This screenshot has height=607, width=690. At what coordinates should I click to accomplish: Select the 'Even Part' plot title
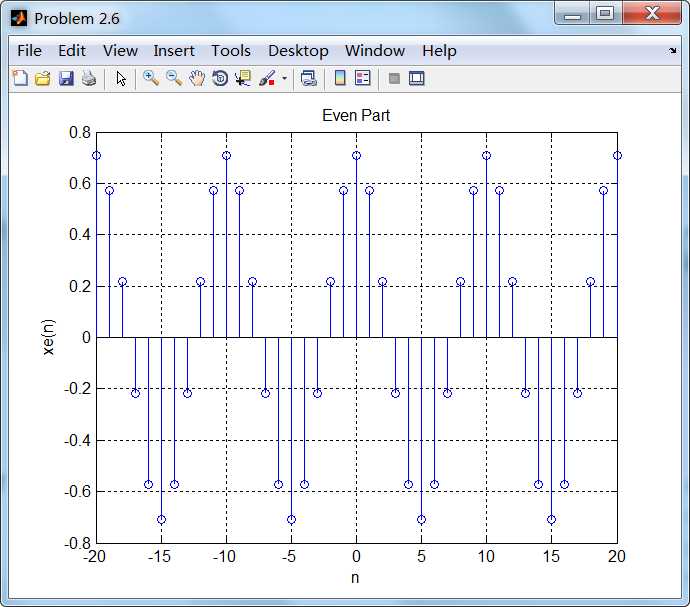356,115
